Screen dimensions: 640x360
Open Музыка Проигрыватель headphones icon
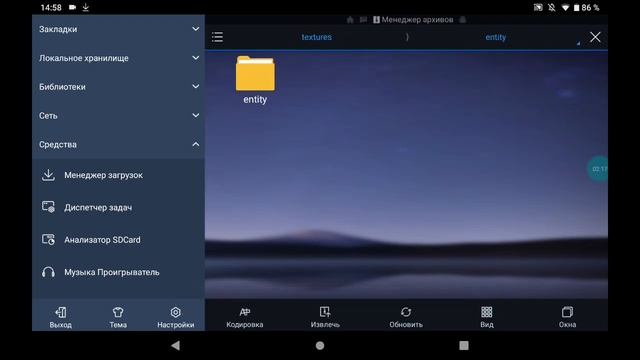[x=48, y=272]
